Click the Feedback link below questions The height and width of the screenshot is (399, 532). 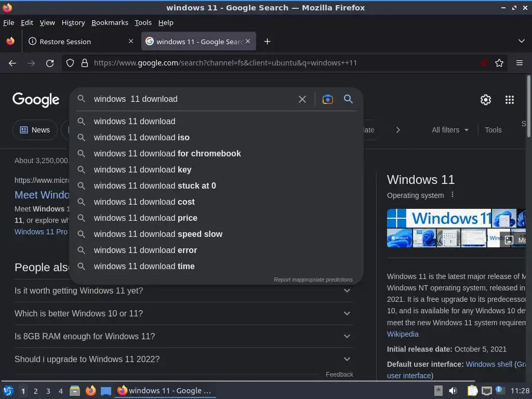pos(339,374)
